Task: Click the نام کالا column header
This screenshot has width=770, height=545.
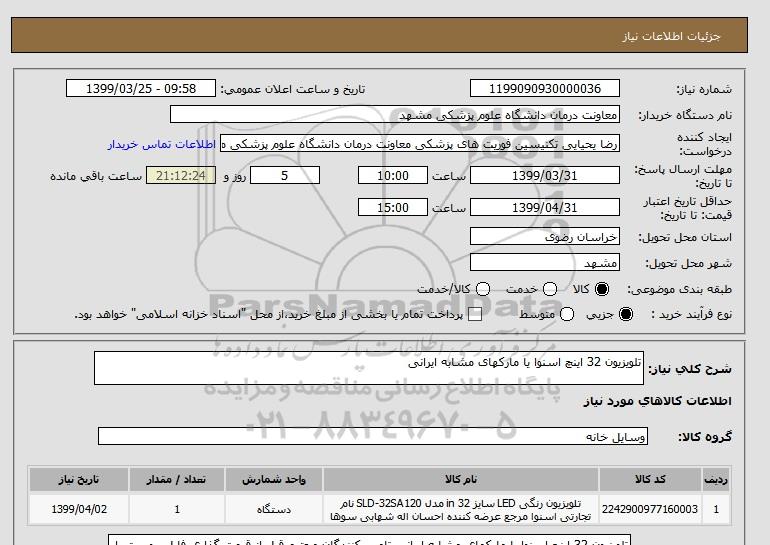Action: coord(461,479)
